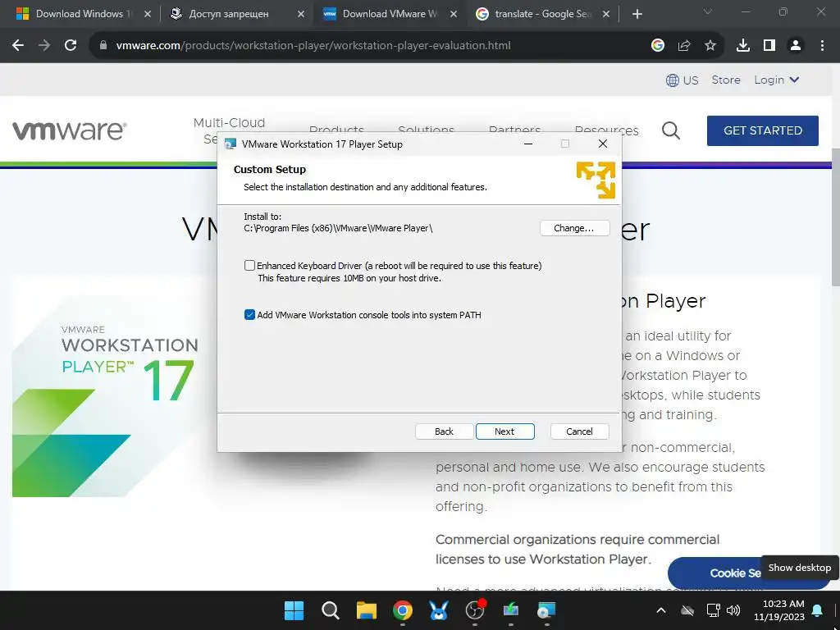Click the browser forward arrow
The height and width of the screenshot is (630, 840).
[x=44, y=46]
